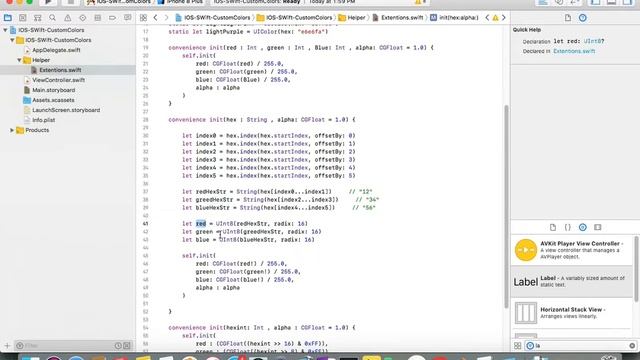This screenshot has height=360, width=640.
Task: Show the File inspector
Action: point(568,18)
